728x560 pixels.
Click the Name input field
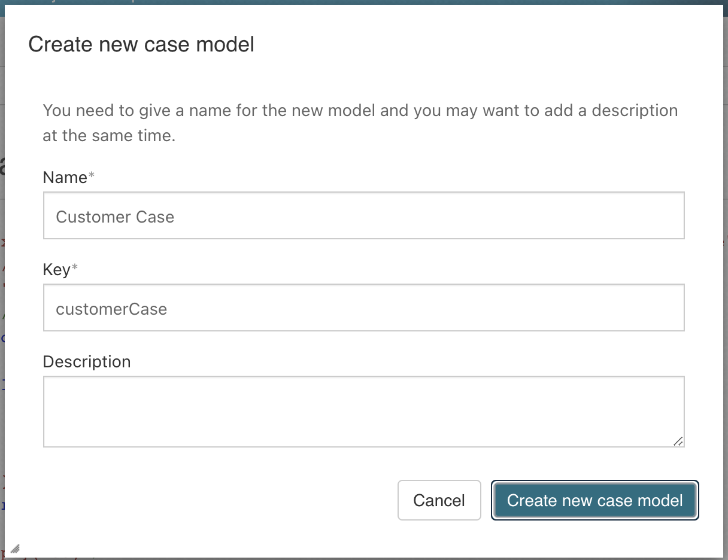click(363, 215)
